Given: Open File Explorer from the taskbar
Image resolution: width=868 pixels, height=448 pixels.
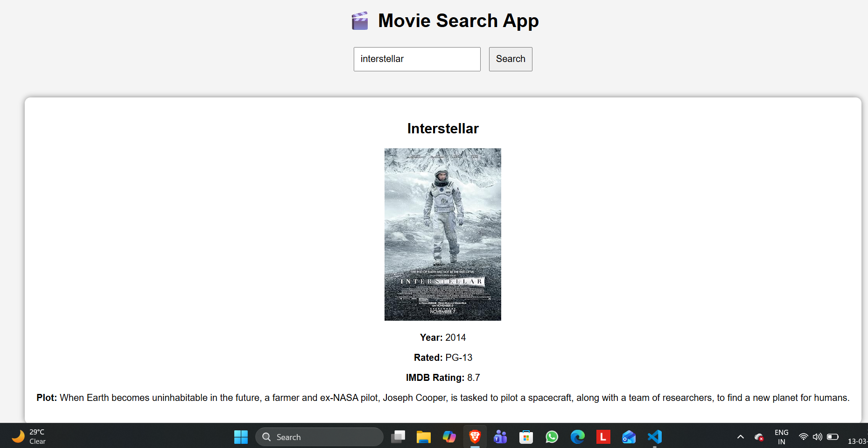Looking at the screenshot, I should tap(424, 437).
